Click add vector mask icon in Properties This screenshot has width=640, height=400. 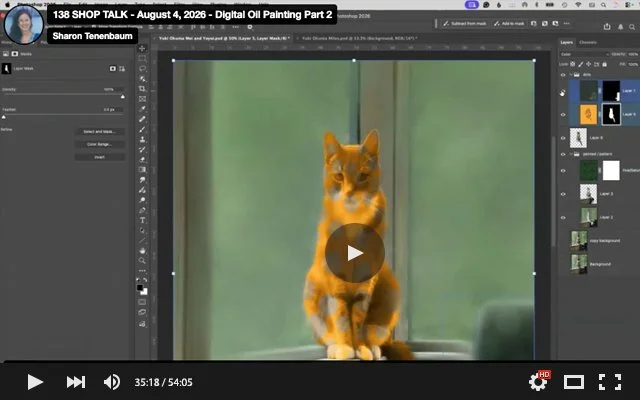pyautogui.click(x=122, y=69)
